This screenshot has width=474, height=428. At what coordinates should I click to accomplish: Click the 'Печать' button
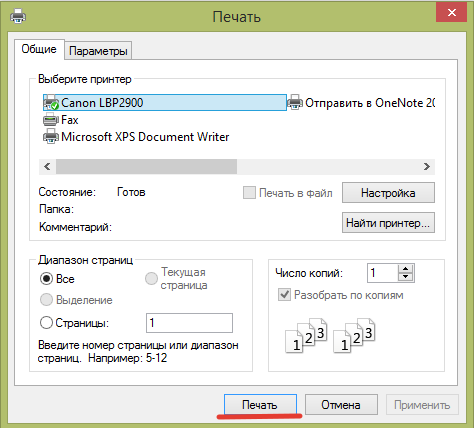click(260, 405)
